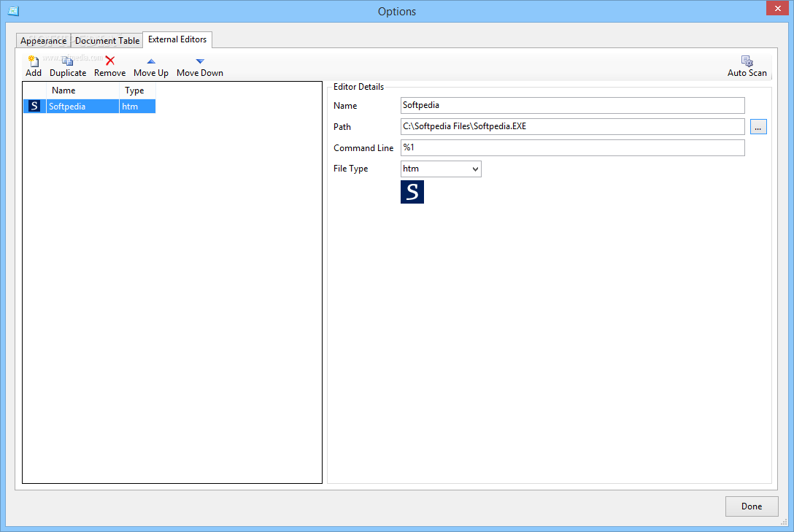Viewport: 794px width, 532px height.
Task: Sort the list by the Type column header
Action: pos(137,90)
